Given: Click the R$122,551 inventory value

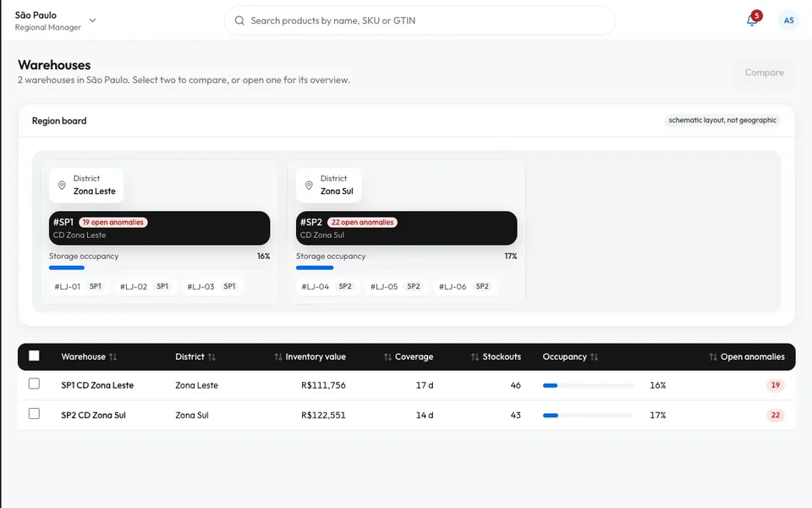Looking at the screenshot, I should 323,415.
